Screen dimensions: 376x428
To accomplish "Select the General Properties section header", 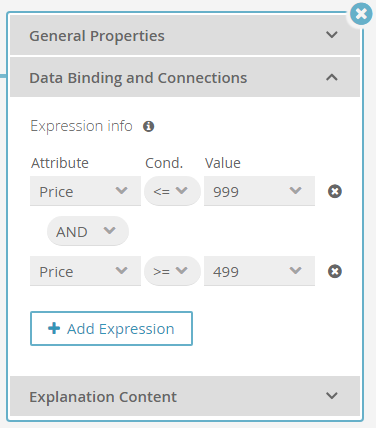I will pos(185,35).
